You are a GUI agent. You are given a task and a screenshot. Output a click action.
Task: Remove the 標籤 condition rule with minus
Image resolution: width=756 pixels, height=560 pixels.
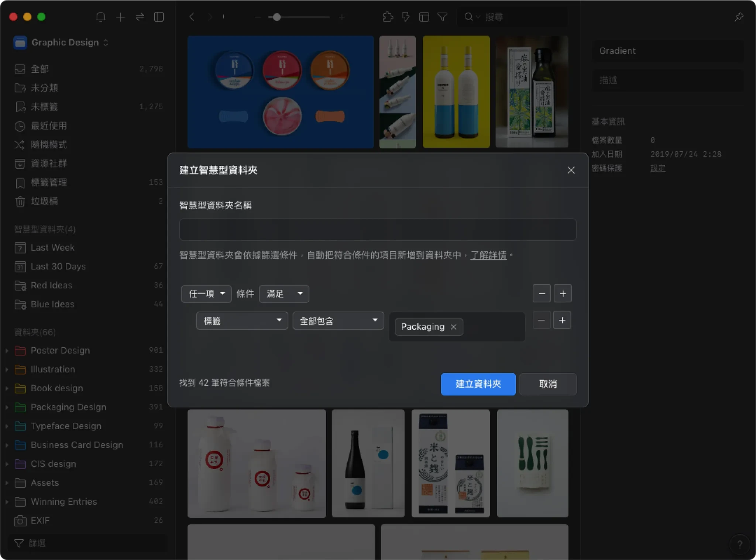click(x=542, y=320)
